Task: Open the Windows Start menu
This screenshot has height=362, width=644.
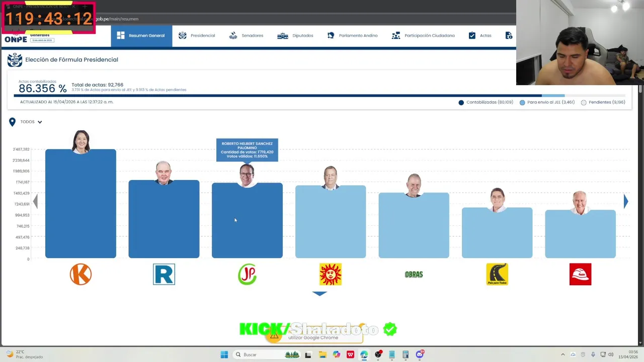Action: tap(224, 354)
